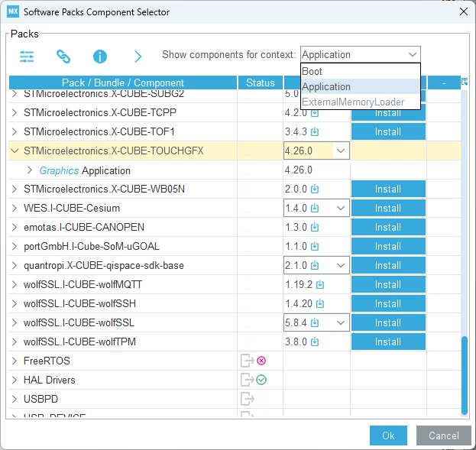Image resolution: width=476 pixels, height=450 pixels.
Task: Expand the X-CUBE-WB05N pack row
Action: pyautogui.click(x=15, y=189)
